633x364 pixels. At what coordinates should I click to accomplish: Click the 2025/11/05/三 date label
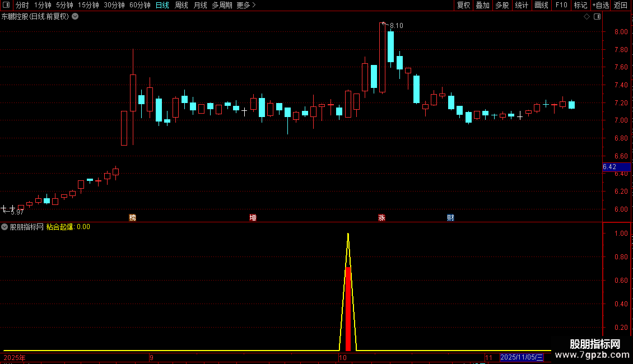click(522, 357)
